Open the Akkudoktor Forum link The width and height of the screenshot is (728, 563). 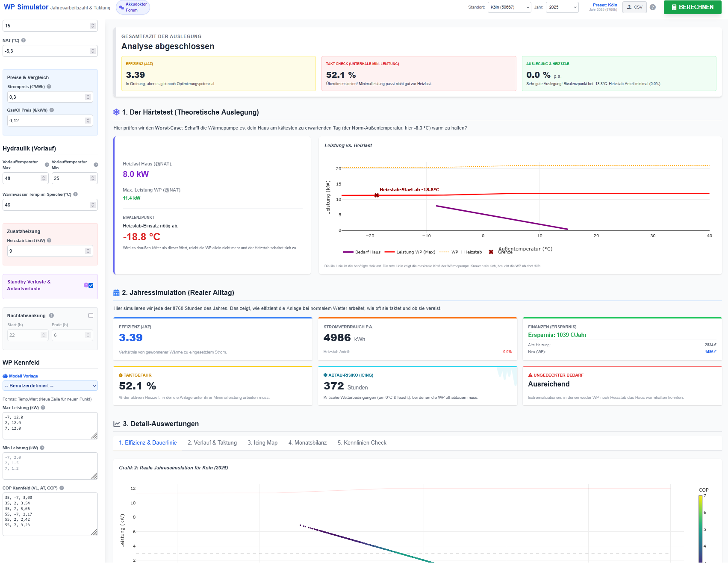[133, 7]
